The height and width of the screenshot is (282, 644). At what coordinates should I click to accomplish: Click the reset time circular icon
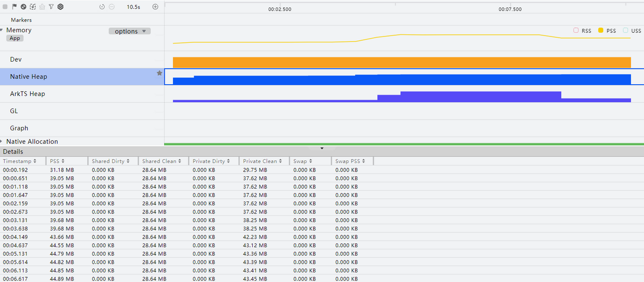[103, 7]
